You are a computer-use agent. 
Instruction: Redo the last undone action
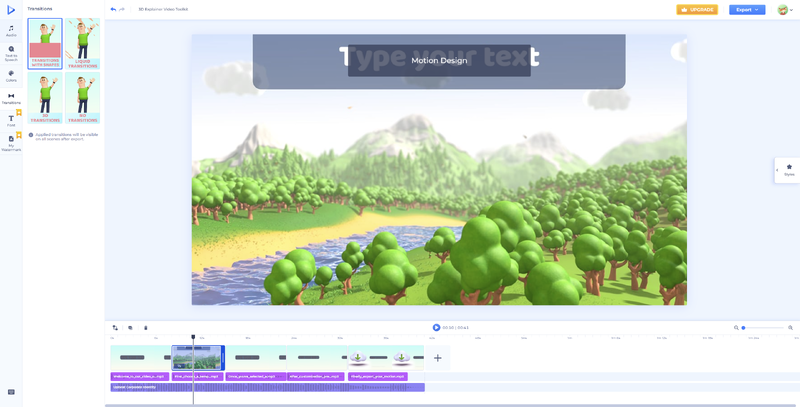[x=122, y=9]
